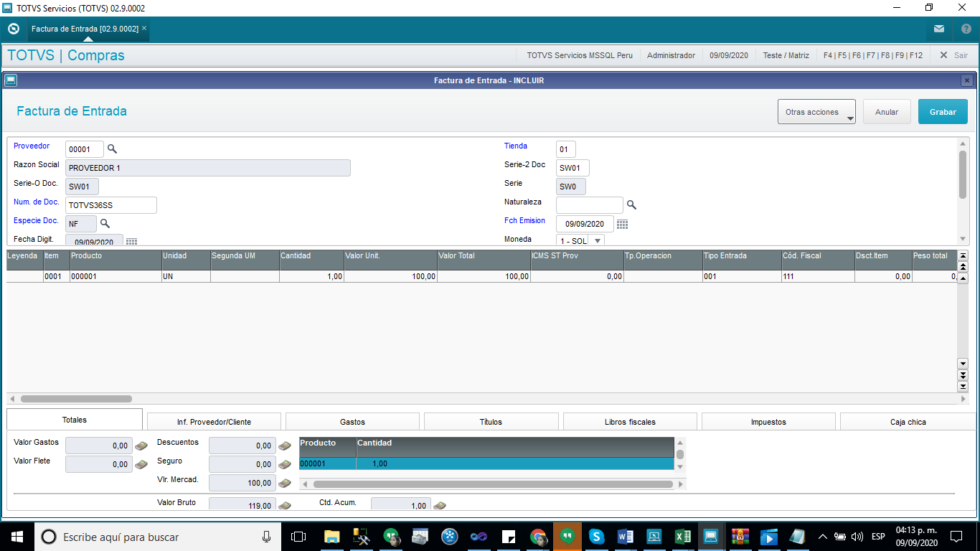Open the help question mark icon

[x=966, y=29]
